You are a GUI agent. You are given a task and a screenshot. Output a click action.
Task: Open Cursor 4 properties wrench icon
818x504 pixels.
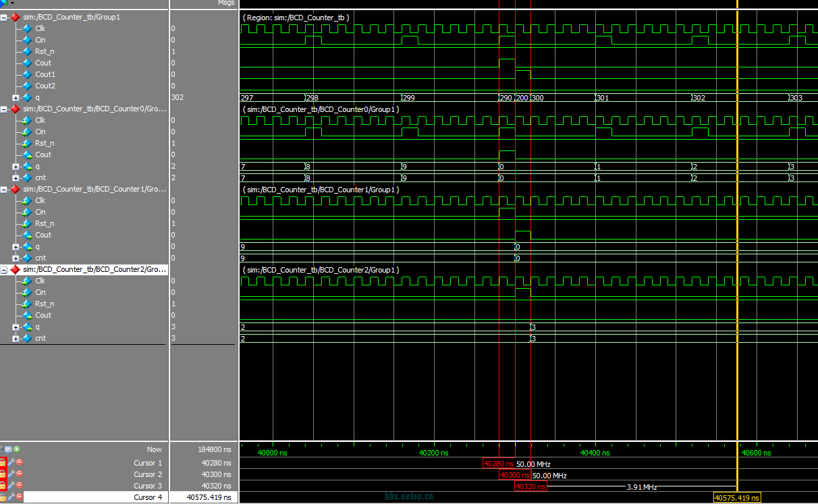tap(11, 497)
